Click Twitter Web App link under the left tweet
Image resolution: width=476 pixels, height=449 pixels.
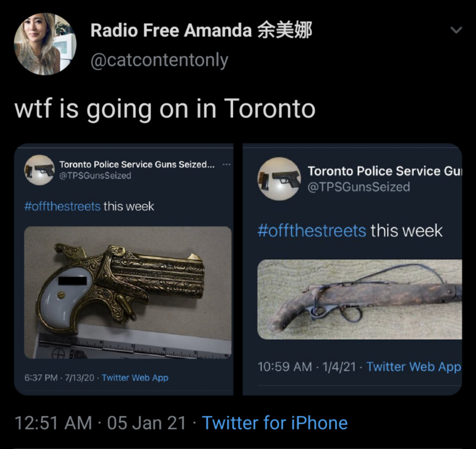[135, 378]
